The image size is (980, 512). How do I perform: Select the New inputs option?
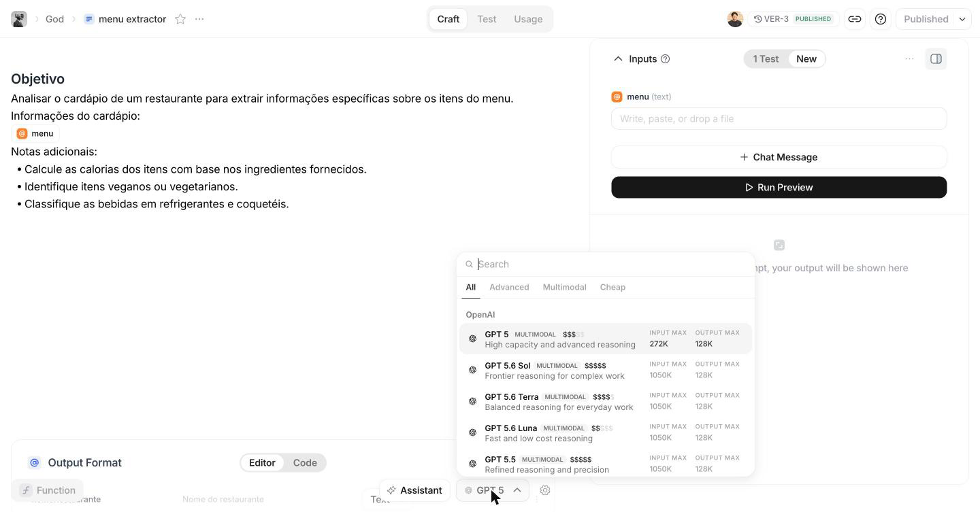point(806,59)
